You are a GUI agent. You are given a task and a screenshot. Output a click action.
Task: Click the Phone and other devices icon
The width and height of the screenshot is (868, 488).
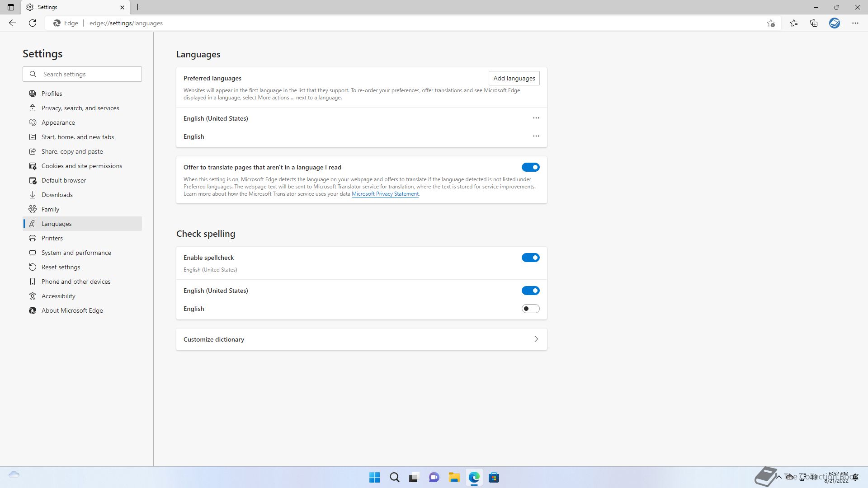click(33, 282)
